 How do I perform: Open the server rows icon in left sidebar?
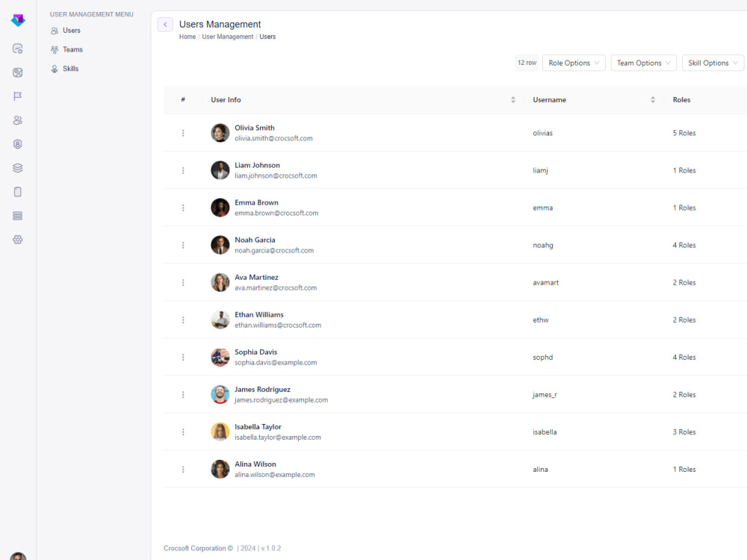pyautogui.click(x=18, y=216)
